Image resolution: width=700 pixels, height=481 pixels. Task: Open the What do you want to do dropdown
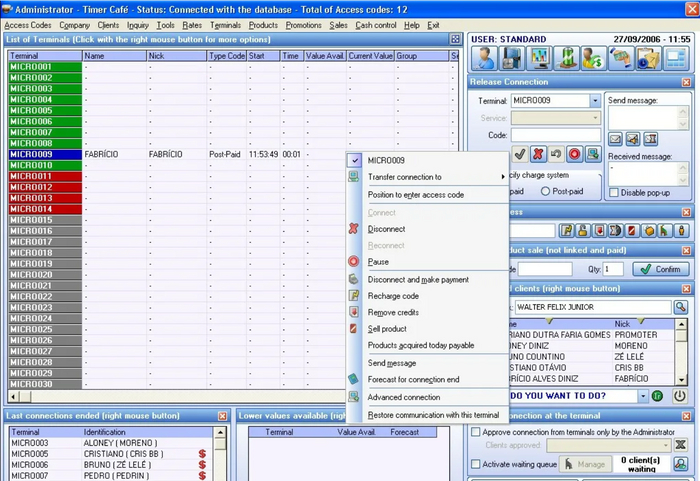pos(643,396)
